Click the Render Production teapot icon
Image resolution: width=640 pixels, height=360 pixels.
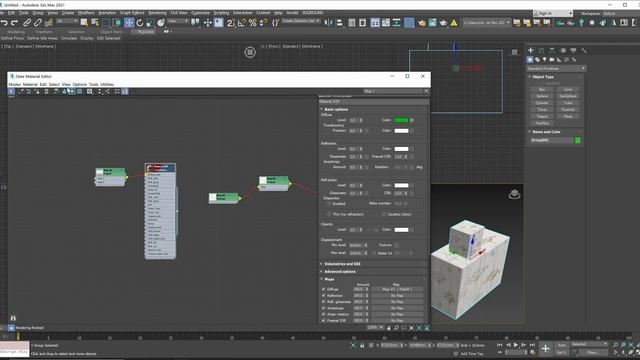click(x=443, y=23)
